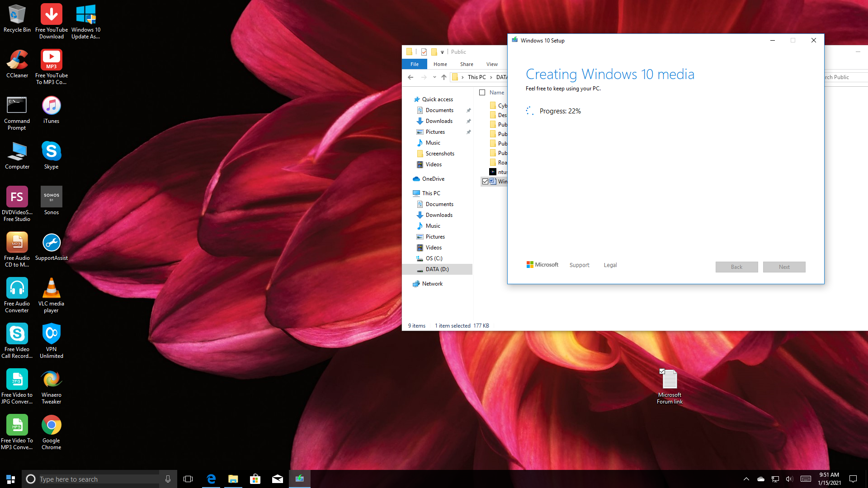Launch Skype from the desktop

52,155
